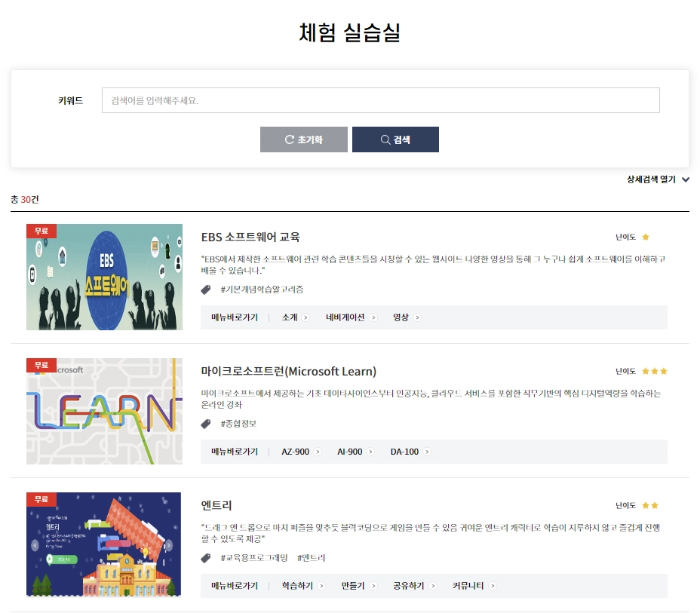Open 커뮤니티 shortcut under 엔트리
The image size is (700, 613).
(x=474, y=586)
